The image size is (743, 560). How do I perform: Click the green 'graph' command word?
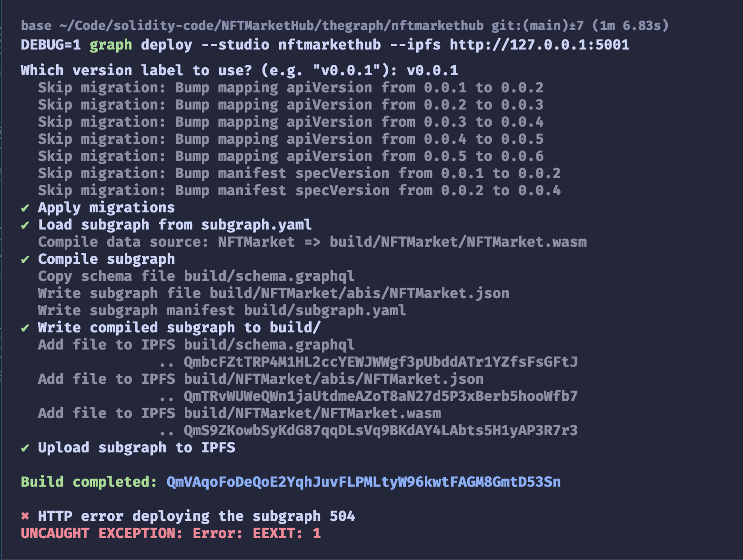click(110, 45)
